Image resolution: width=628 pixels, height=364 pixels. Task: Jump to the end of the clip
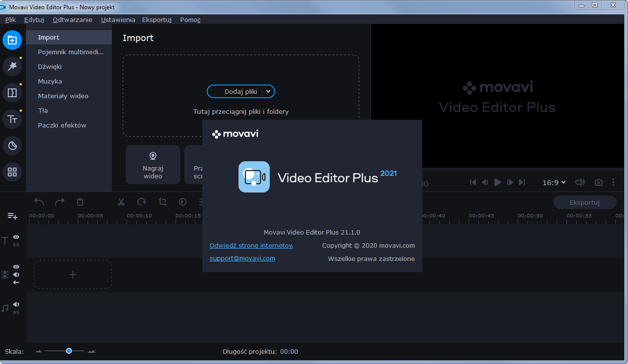pos(522,182)
